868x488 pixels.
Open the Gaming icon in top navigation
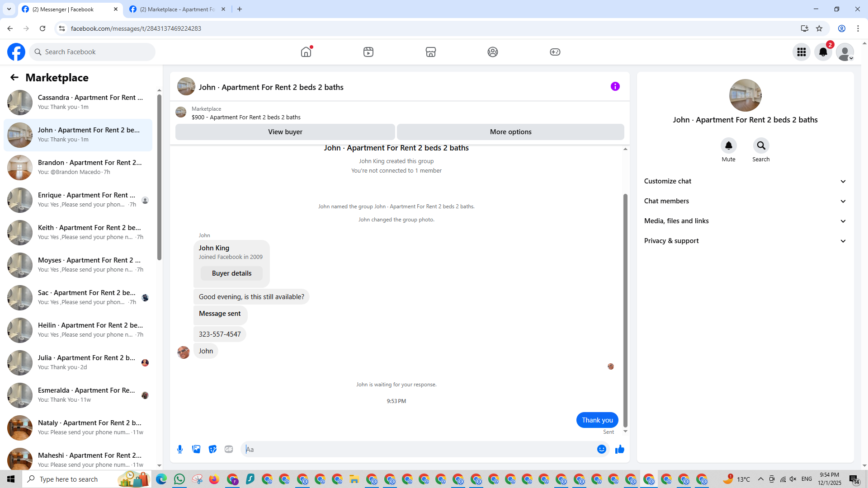tap(555, 52)
